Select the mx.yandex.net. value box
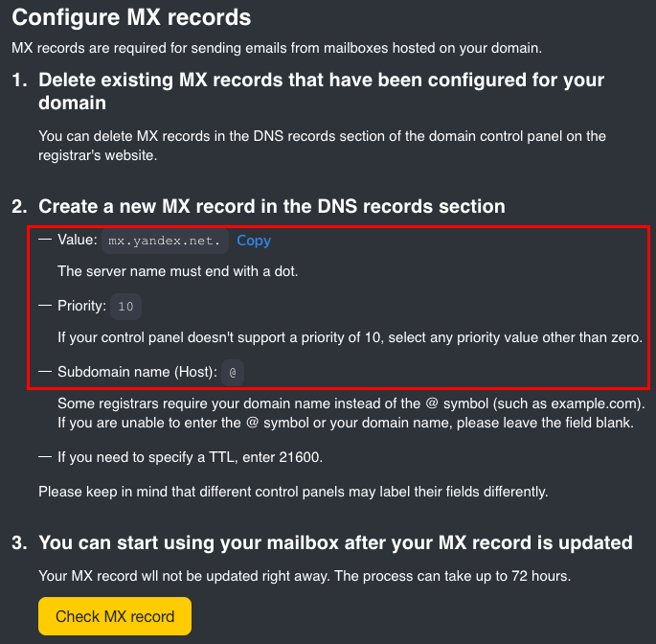The height and width of the screenshot is (644, 656). coord(165,241)
